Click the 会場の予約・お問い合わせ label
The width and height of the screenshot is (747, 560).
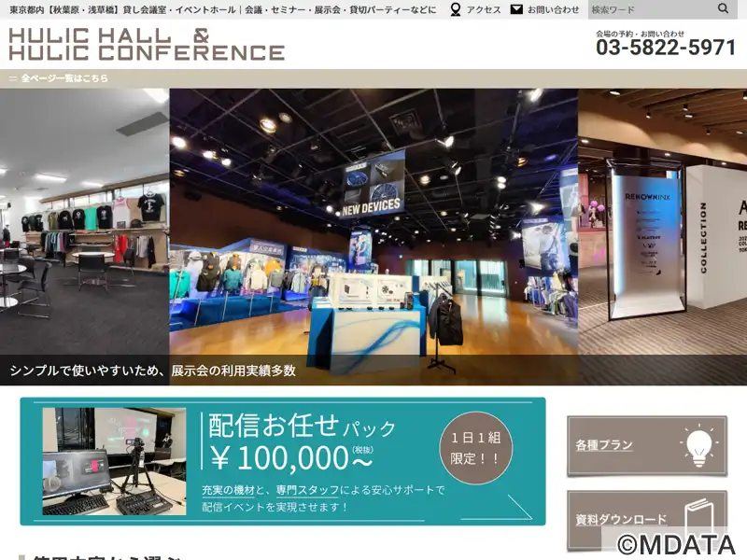[640, 34]
